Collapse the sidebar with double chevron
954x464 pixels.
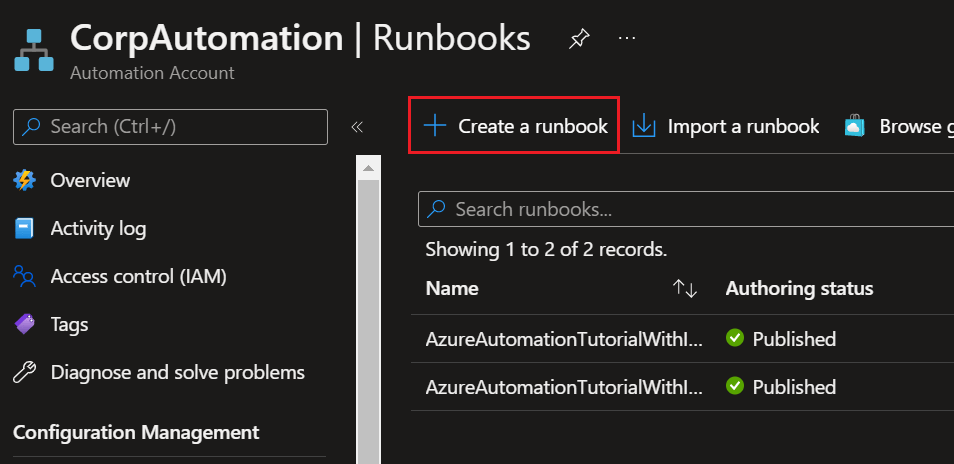[356, 127]
